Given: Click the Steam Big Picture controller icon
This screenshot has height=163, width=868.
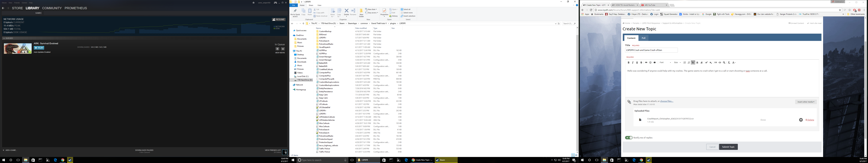Looking at the screenshot, I should click(275, 3).
